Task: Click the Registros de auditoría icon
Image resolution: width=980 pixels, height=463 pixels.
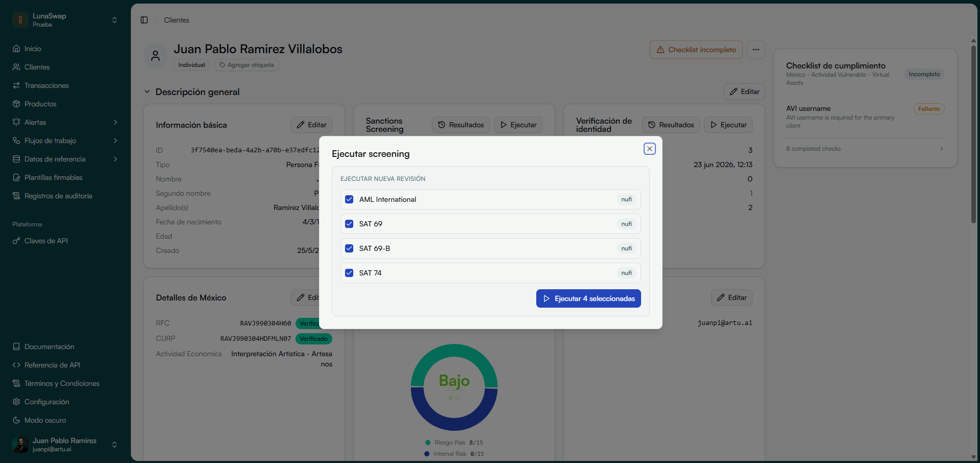Action: (16, 196)
